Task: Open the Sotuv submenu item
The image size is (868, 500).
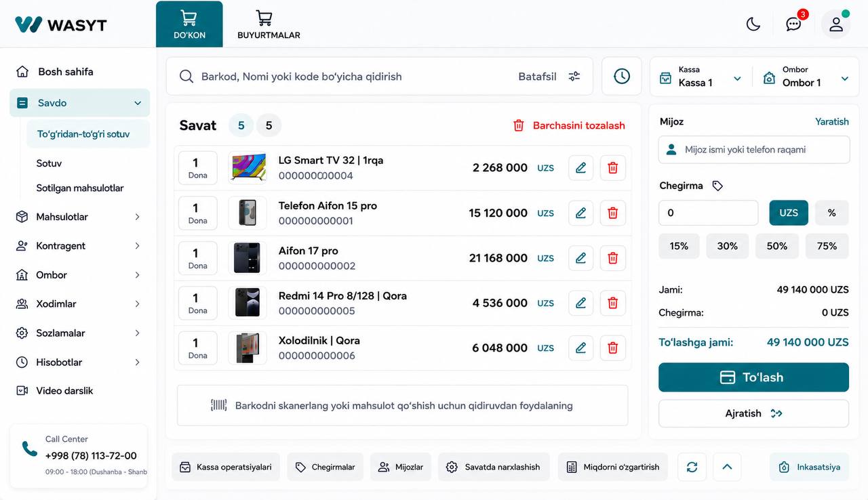Action: tap(50, 163)
